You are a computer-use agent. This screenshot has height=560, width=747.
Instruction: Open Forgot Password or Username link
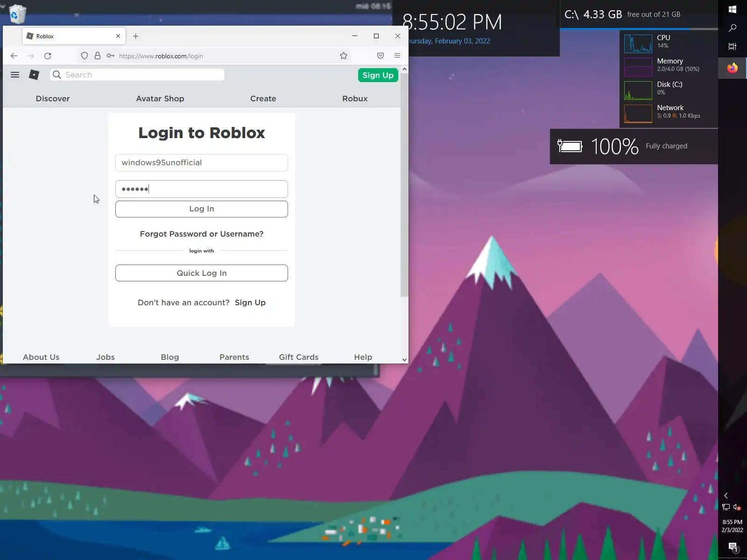point(202,234)
